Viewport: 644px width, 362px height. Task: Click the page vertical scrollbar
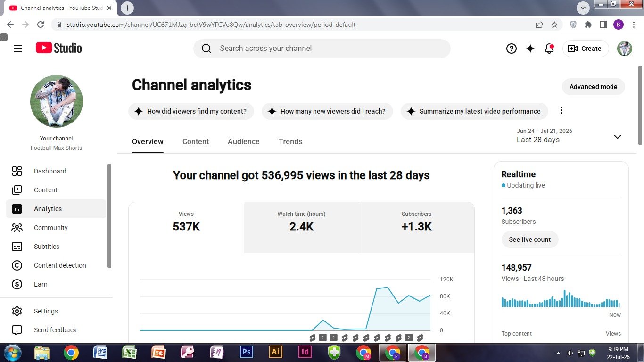640,106
